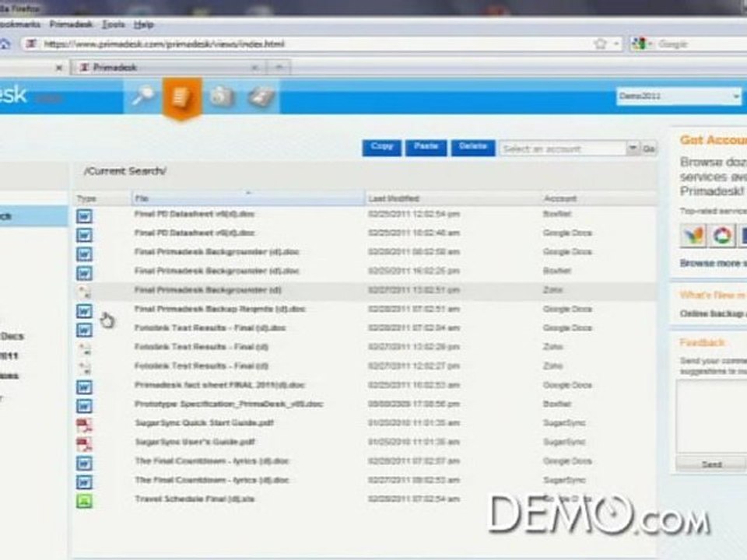This screenshot has height=560, width=747.
Task: Bookmark this page with the star icon
Action: point(600,44)
